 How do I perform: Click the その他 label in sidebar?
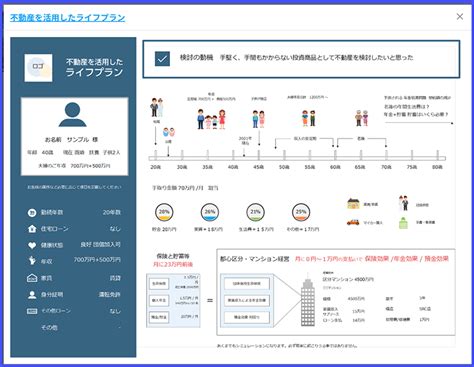click(49, 327)
